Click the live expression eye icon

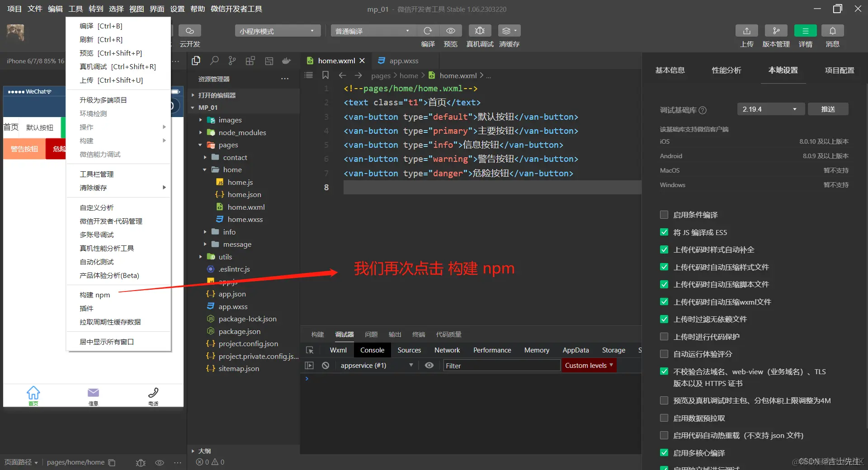point(429,366)
